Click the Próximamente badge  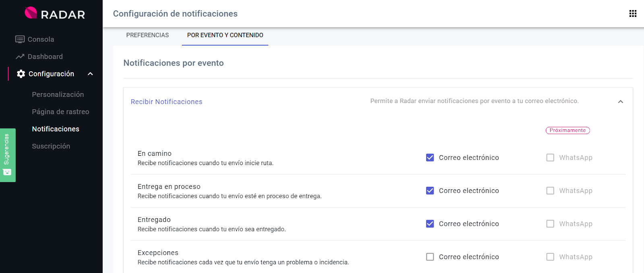click(568, 130)
